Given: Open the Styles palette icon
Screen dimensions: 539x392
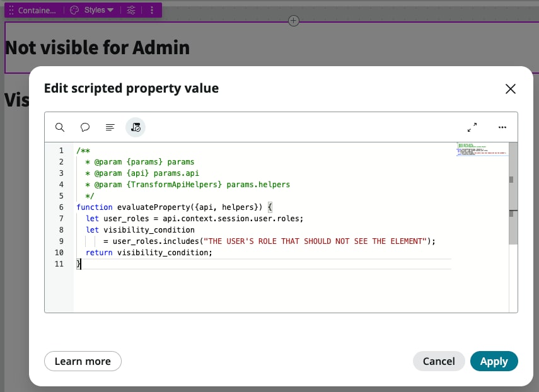Looking at the screenshot, I should click(74, 10).
